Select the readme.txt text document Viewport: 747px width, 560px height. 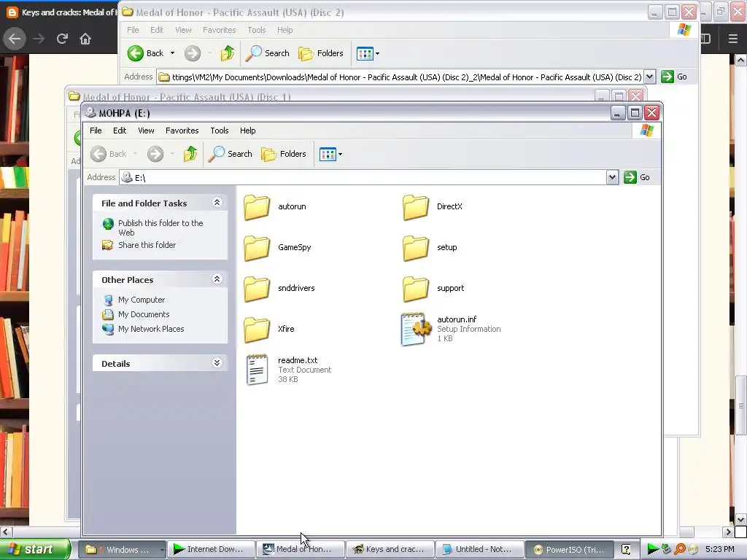pyautogui.click(x=289, y=370)
